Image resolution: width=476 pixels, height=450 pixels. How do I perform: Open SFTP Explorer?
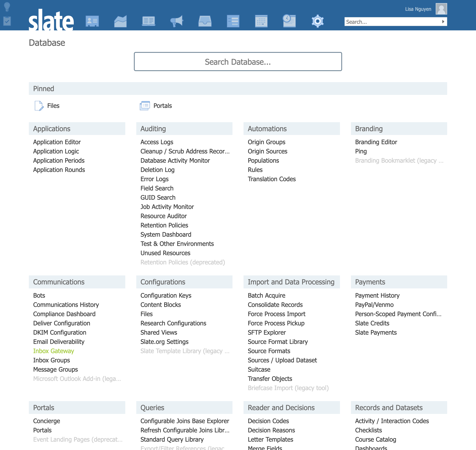[267, 332]
